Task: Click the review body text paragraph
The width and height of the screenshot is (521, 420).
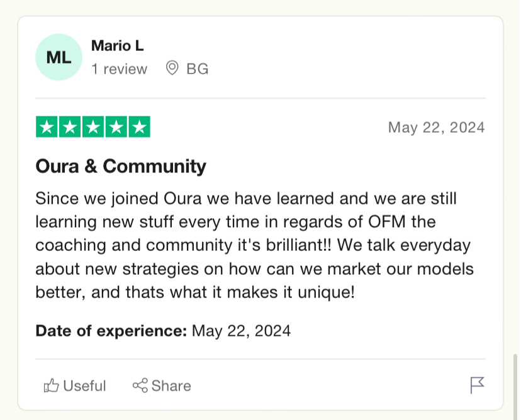Action: tap(254, 245)
